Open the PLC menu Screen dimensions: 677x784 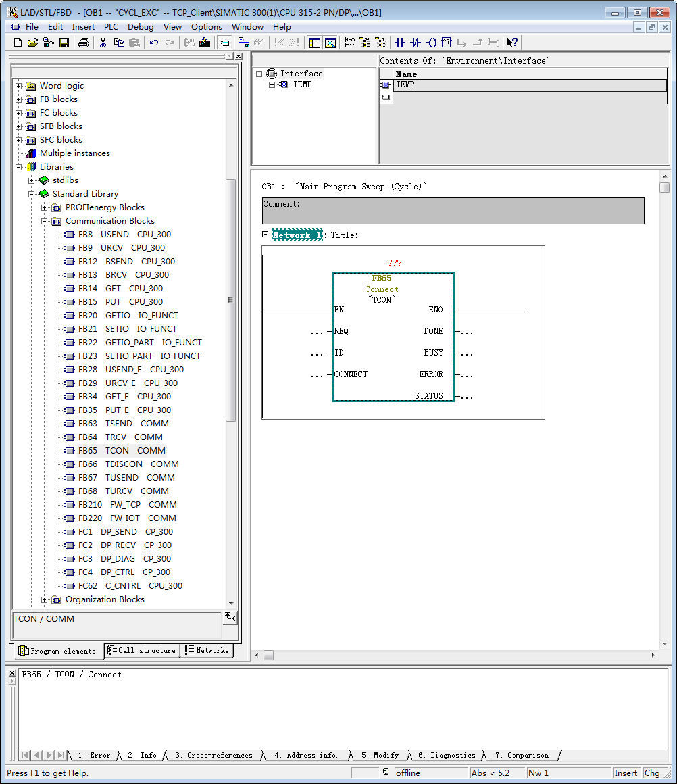pos(111,27)
